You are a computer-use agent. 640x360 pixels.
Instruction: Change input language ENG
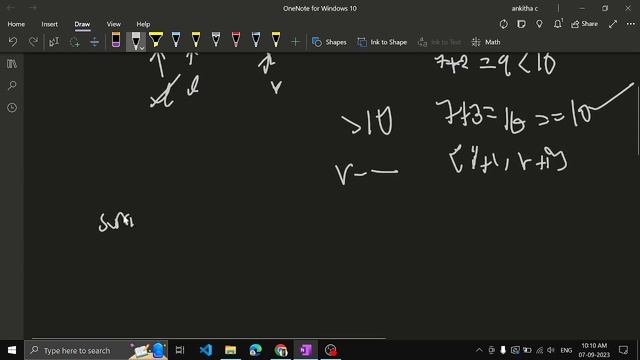point(566,350)
